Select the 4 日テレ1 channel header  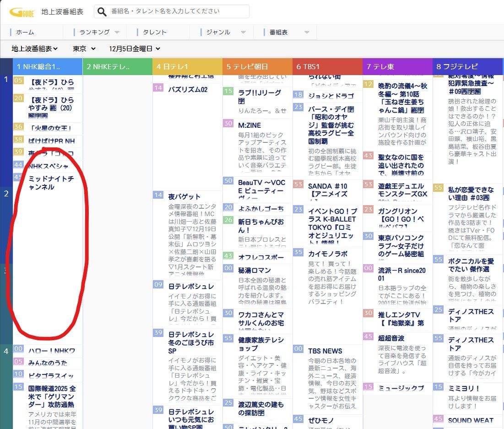[x=187, y=66]
